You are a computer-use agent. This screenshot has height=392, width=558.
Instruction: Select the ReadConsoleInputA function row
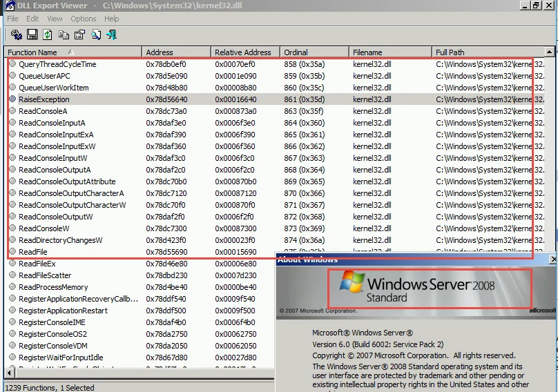coord(274,123)
